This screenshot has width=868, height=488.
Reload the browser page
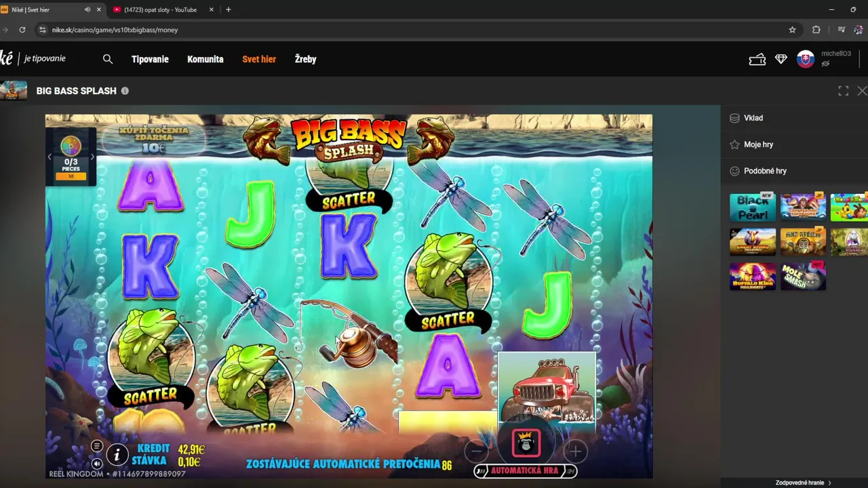tap(22, 30)
